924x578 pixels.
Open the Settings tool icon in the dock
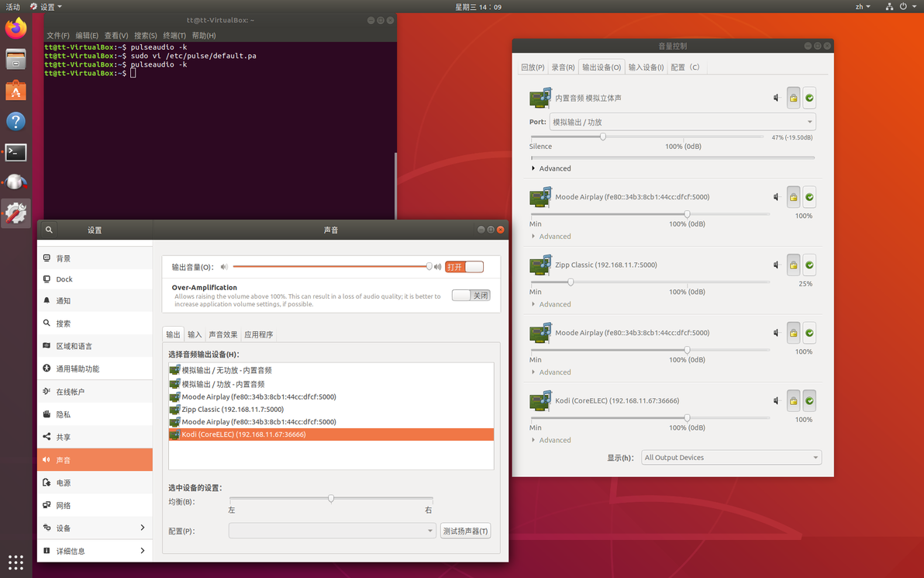pos(16,213)
